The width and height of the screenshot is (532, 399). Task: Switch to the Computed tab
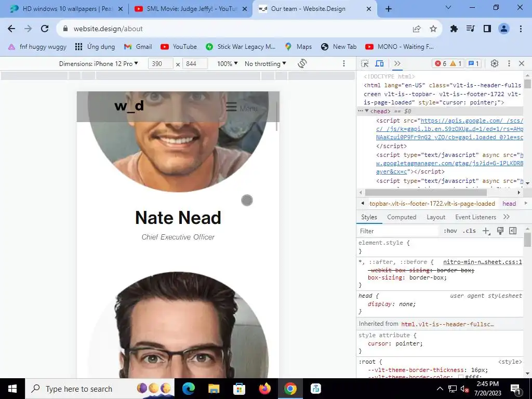click(x=402, y=217)
